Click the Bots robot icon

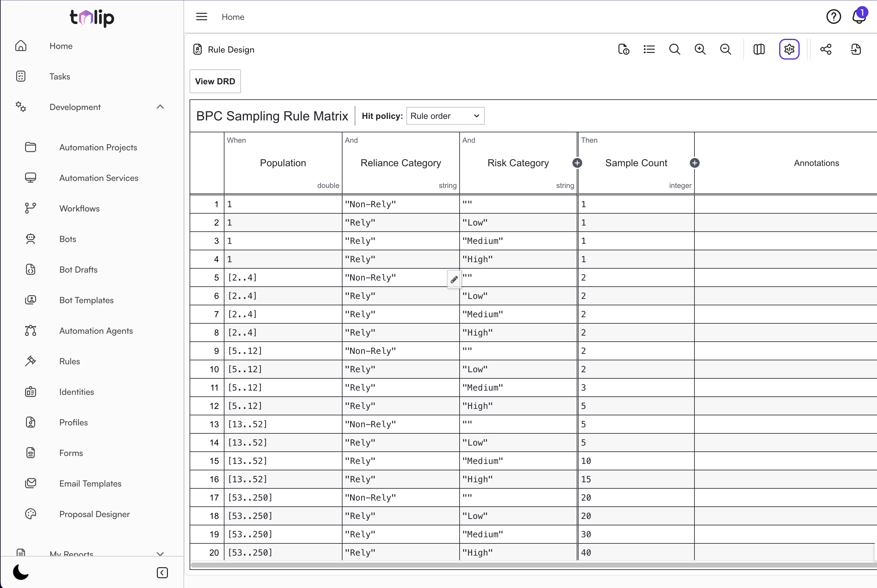[30, 239]
